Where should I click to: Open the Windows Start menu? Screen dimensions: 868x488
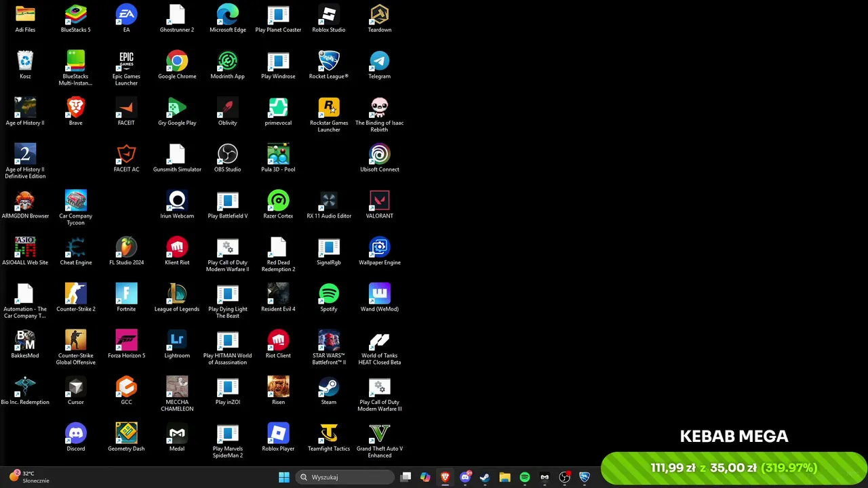(284, 477)
